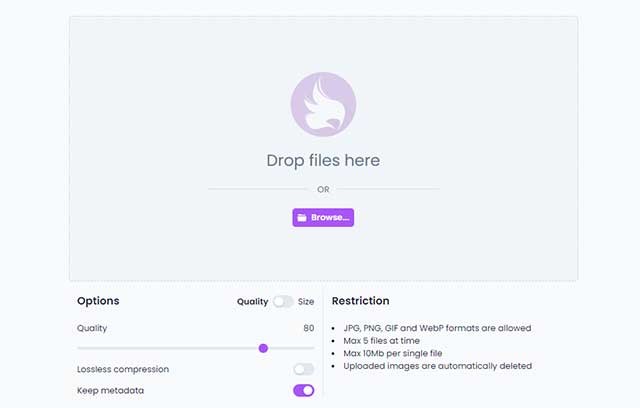
Task: Click the "Drop files here" text
Action: (323, 160)
